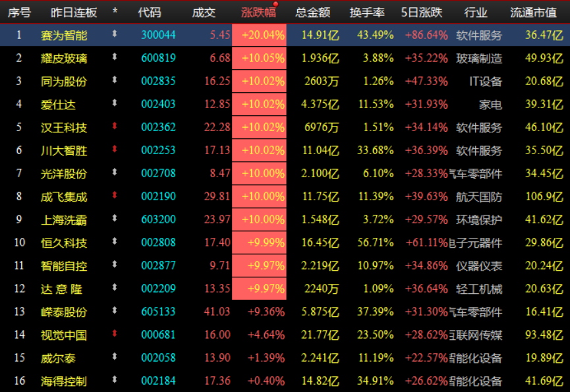Click stock code 300044

tap(159, 35)
